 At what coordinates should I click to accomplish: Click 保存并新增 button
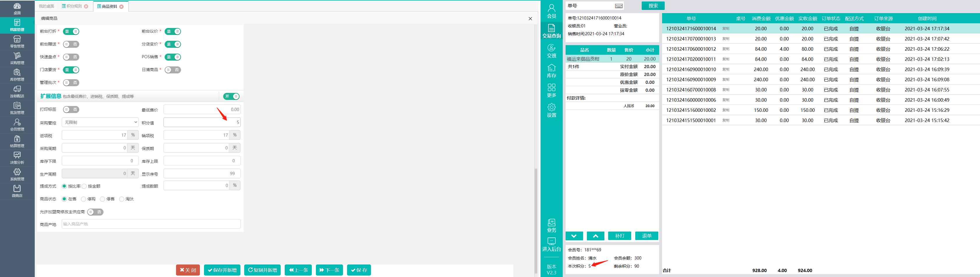pyautogui.click(x=222, y=270)
